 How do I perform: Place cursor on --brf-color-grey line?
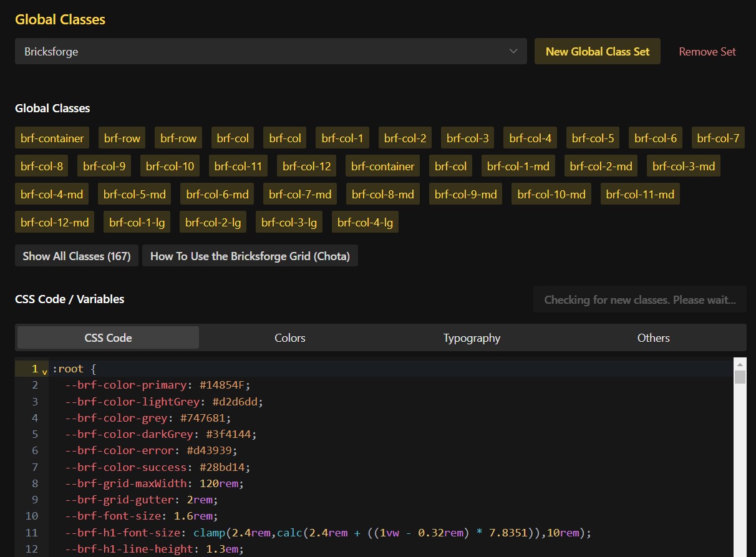[148, 417]
